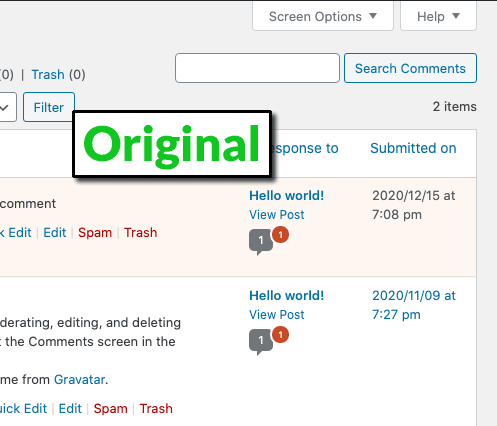
Task: Mark the pending comment as Spam
Action: [x=95, y=232]
